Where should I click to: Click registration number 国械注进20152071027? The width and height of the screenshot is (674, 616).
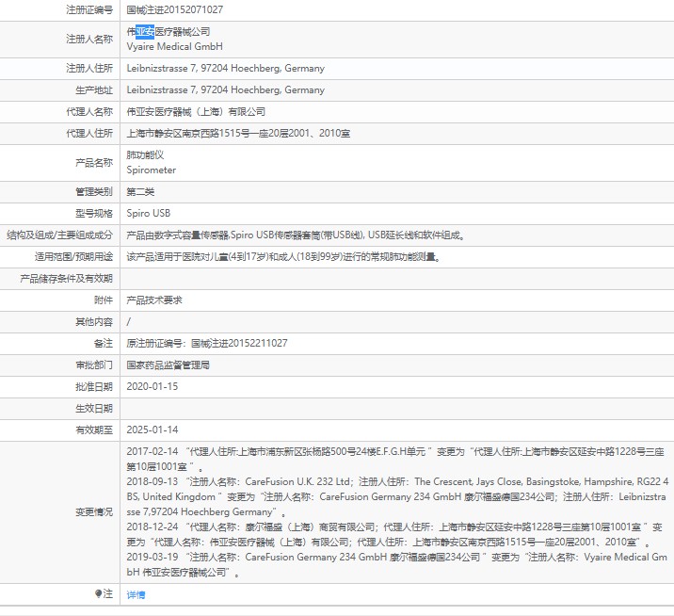[x=174, y=10]
